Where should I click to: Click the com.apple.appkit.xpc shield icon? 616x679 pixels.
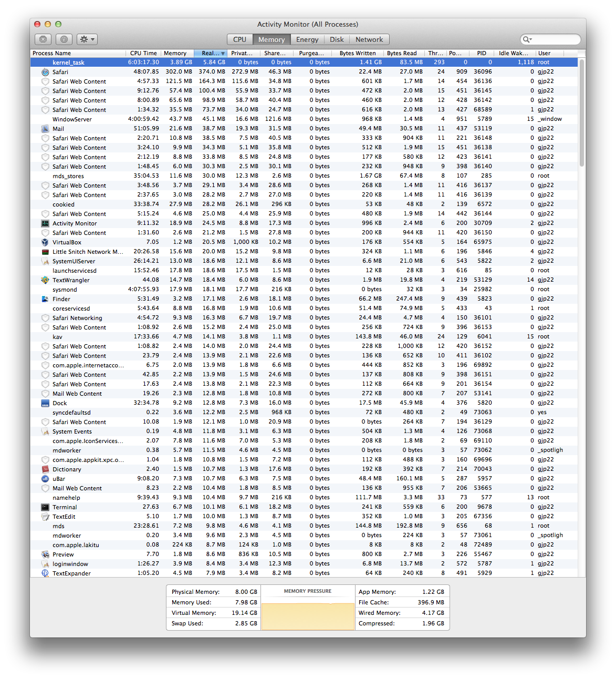point(45,460)
